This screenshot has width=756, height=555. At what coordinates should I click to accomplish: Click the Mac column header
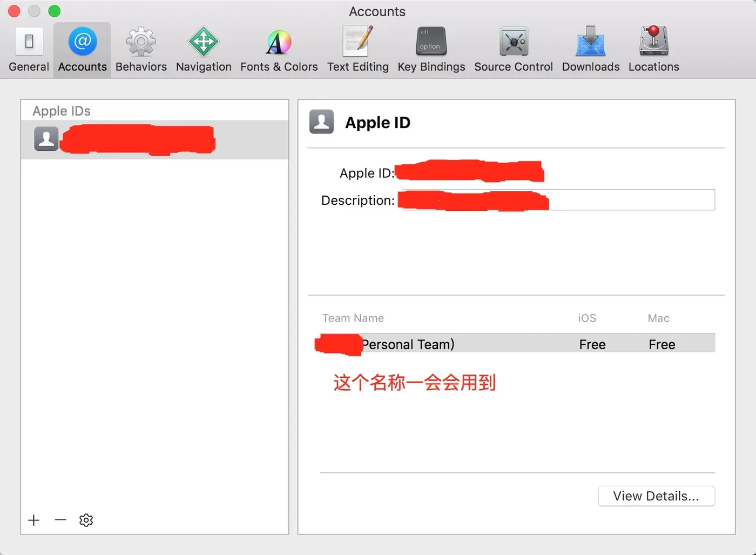[658, 318]
